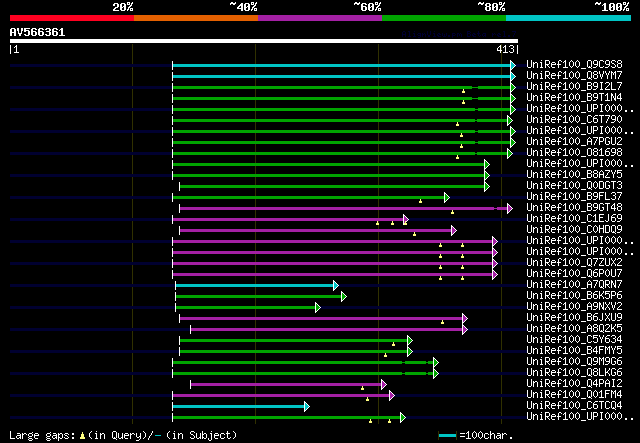Select the UniRef100_Q8LKG6 label text
Image resolution: width=640 pixels, height=443 pixels.
point(574,373)
